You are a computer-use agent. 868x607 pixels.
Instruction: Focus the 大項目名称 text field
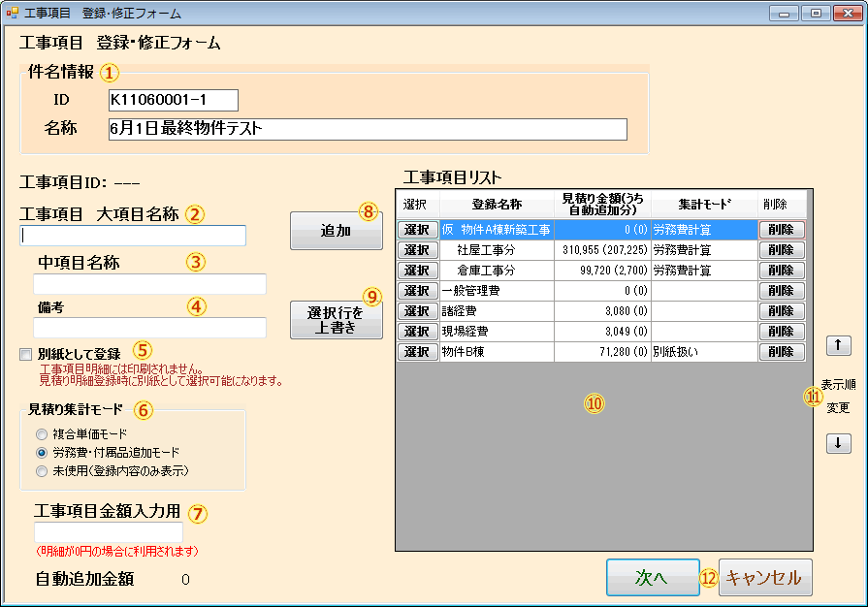point(133,236)
